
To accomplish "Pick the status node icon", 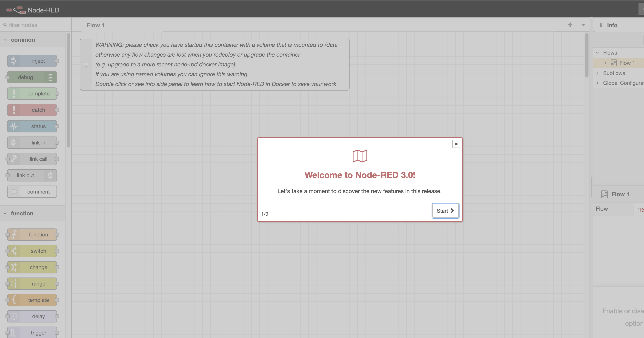I will 13,126.
